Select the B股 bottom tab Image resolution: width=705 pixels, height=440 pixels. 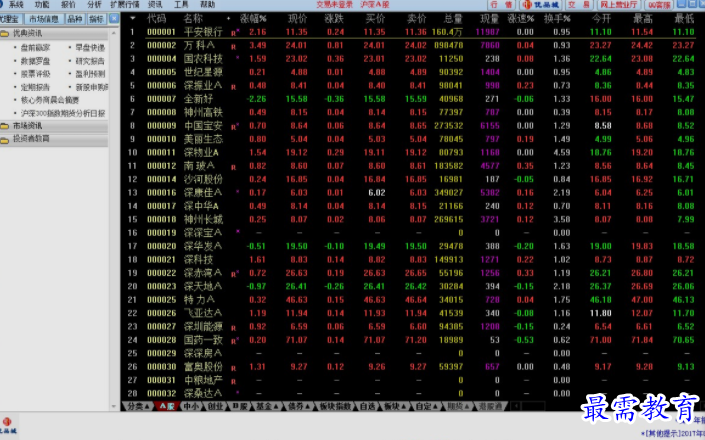tap(240, 406)
